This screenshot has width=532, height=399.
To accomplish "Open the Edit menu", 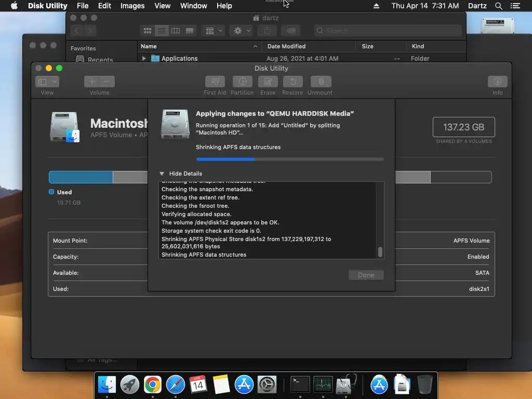I will tap(104, 6).
